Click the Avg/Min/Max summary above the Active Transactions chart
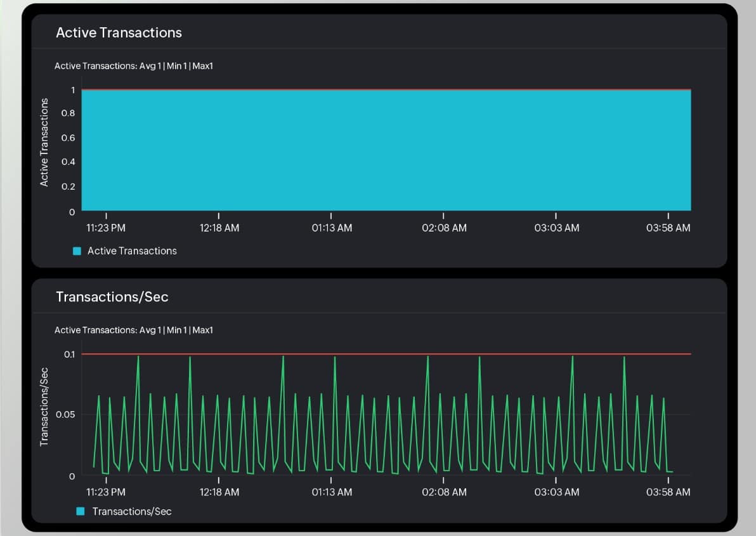 coord(134,66)
